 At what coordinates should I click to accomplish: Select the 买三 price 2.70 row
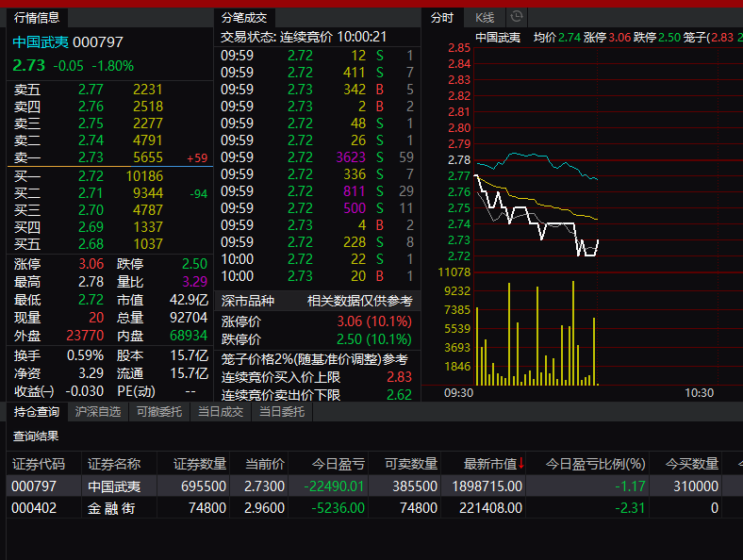110,210
